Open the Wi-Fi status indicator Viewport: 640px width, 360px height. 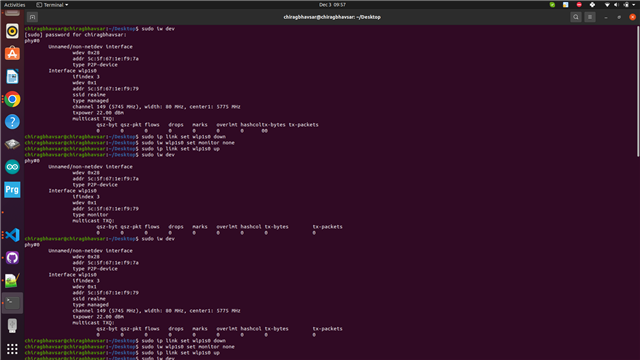[607, 5]
